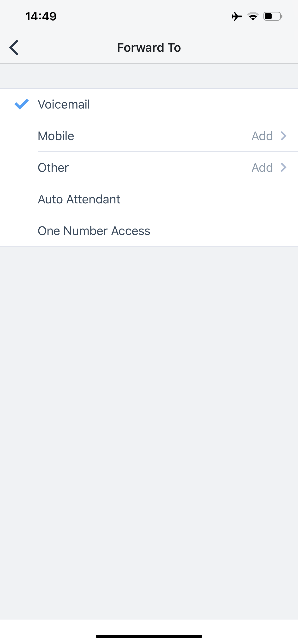Click Add next to Other

(262, 167)
